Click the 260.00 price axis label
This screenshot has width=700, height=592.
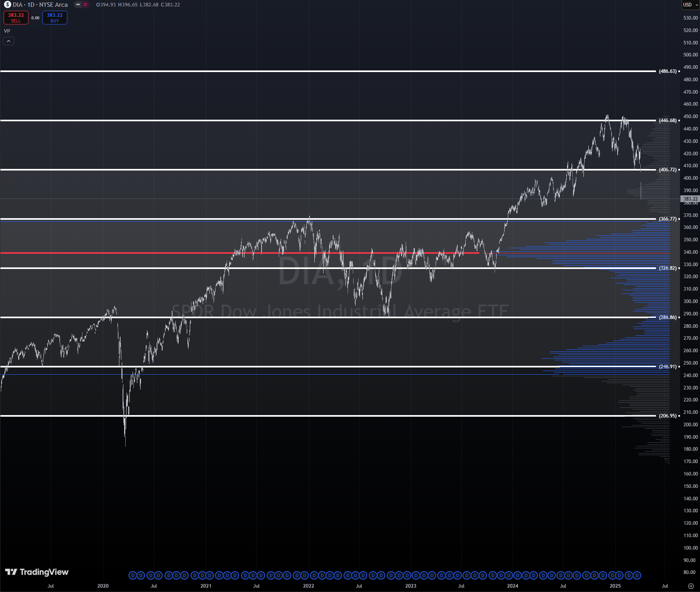pyautogui.click(x=690, y=351)
